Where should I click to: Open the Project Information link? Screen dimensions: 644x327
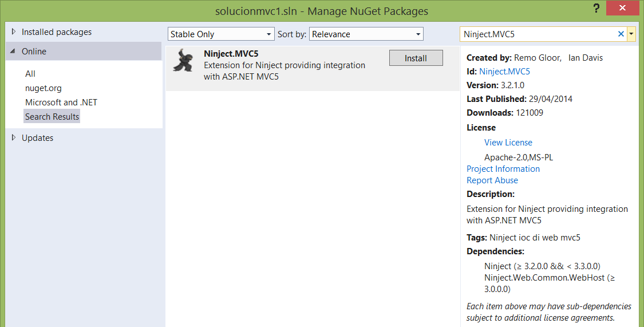pos(503,169)
